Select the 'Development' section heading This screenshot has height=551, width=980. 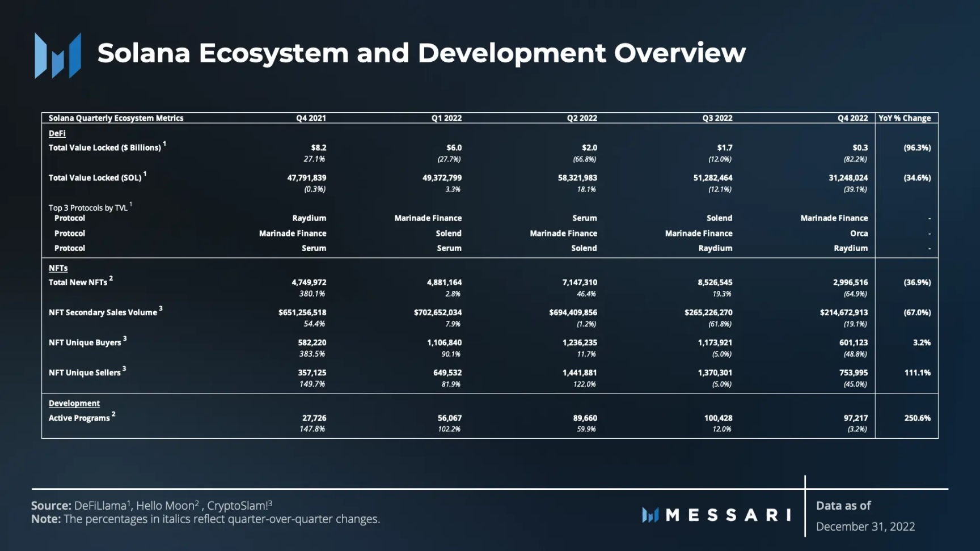coord(74,403)
